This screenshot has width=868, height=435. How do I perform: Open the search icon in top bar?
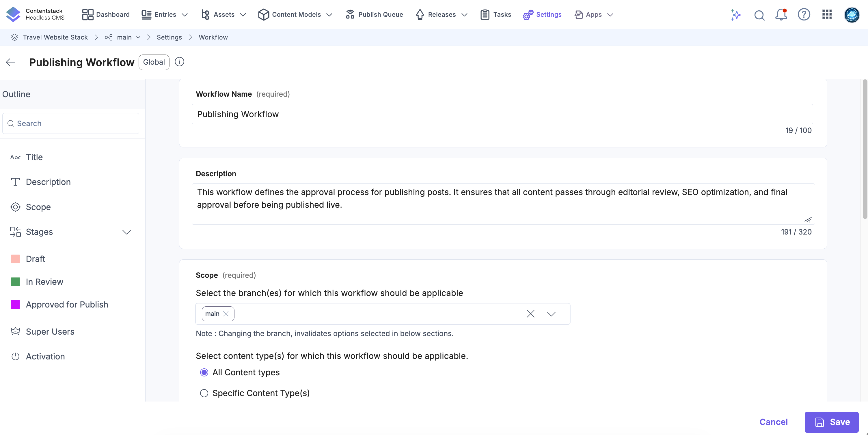[x=759, y=15]
